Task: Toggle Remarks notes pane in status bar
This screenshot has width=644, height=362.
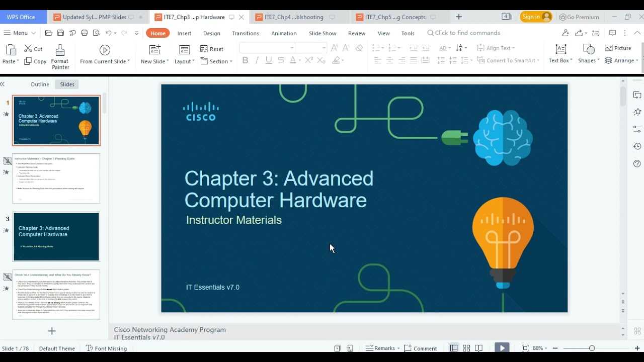Action: tap(382, 348)
